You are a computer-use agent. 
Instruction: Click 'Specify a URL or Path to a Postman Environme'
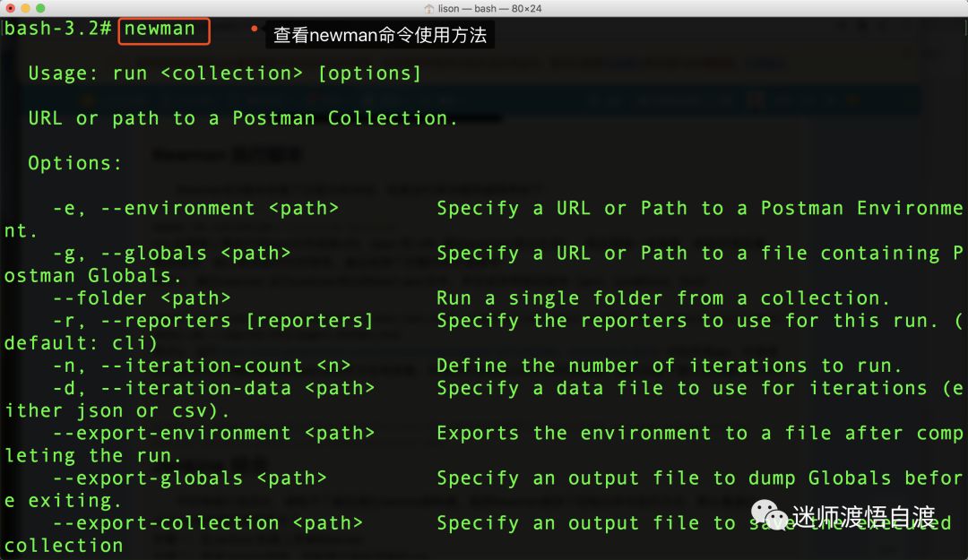click(x=699, y=208)
